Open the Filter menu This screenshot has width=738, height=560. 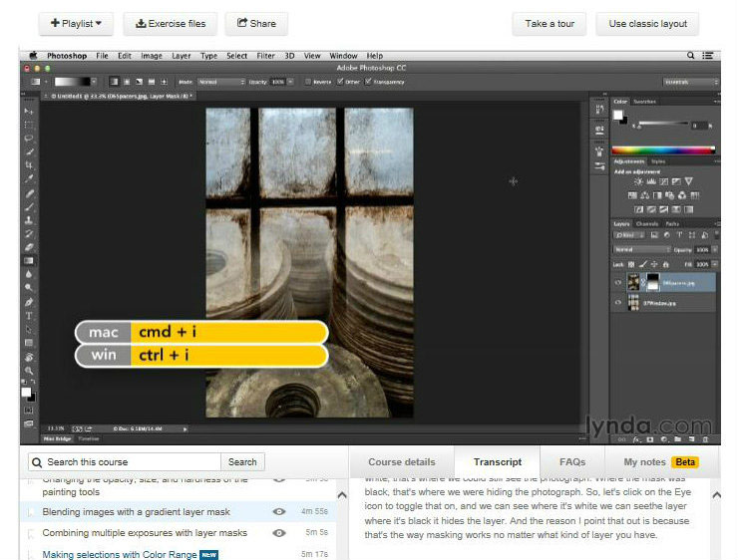[265, 56]
